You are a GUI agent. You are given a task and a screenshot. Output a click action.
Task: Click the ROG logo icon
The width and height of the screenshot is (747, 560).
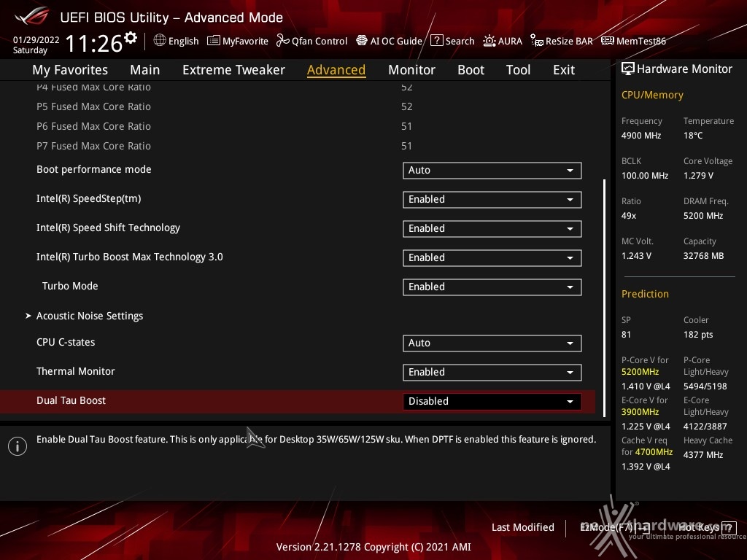point(31,17)
